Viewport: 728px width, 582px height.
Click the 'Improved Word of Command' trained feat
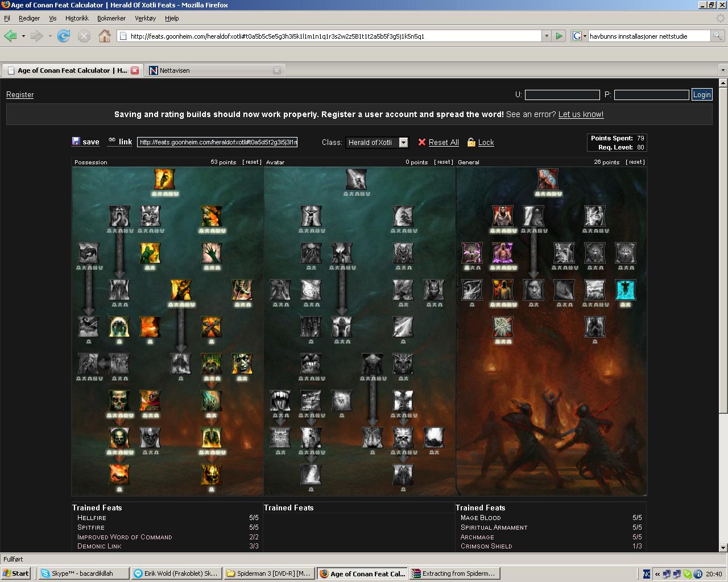[168, 537]
